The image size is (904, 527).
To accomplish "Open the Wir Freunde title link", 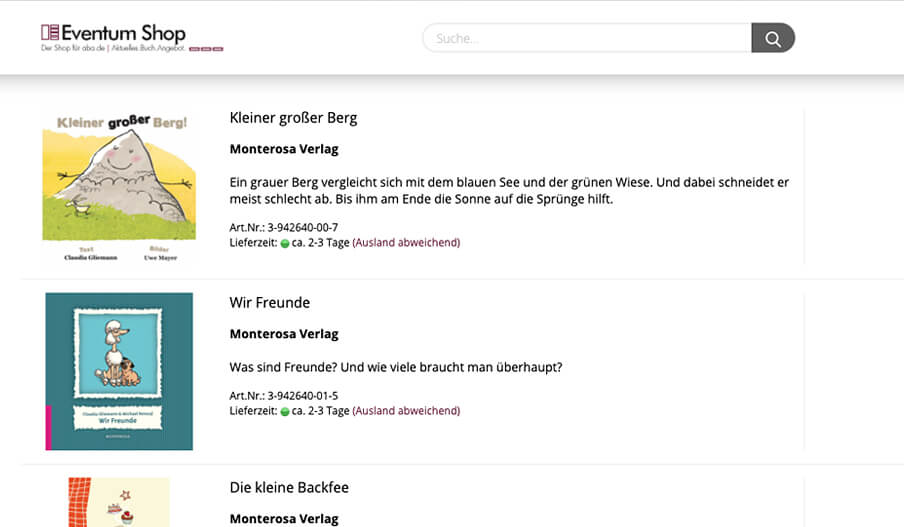I will 269,303.
